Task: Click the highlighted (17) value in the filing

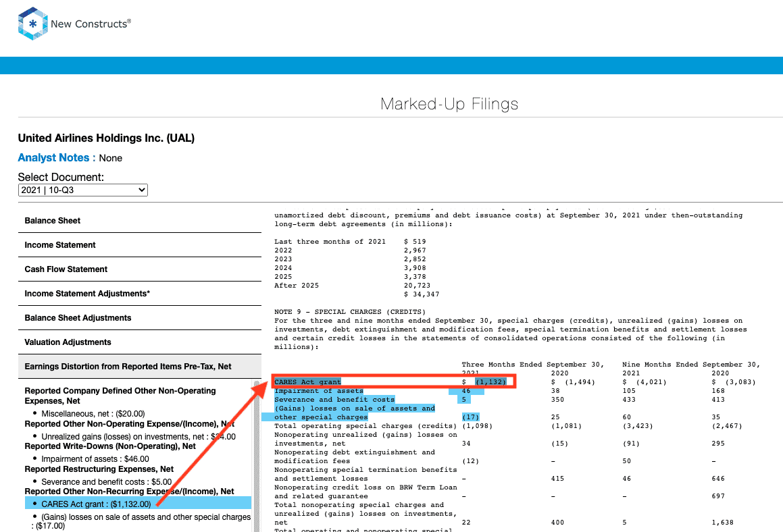Action: (x=470, y=417)
